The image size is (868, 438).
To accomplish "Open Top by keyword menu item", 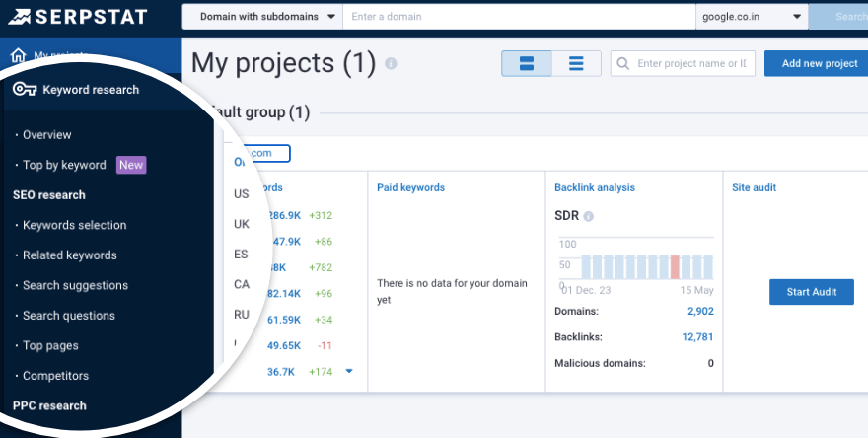I will coord(64,165).
